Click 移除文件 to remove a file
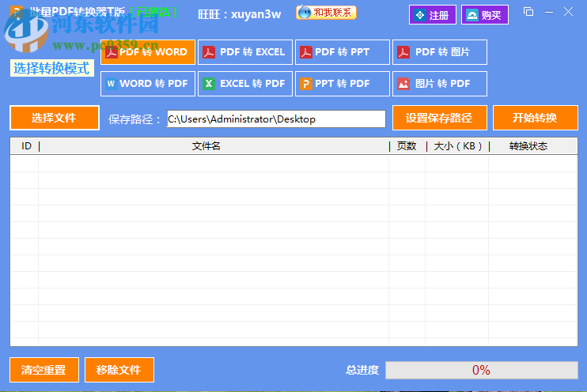The height and width of the screenshot is (392, 587). [x=119, y=370]
